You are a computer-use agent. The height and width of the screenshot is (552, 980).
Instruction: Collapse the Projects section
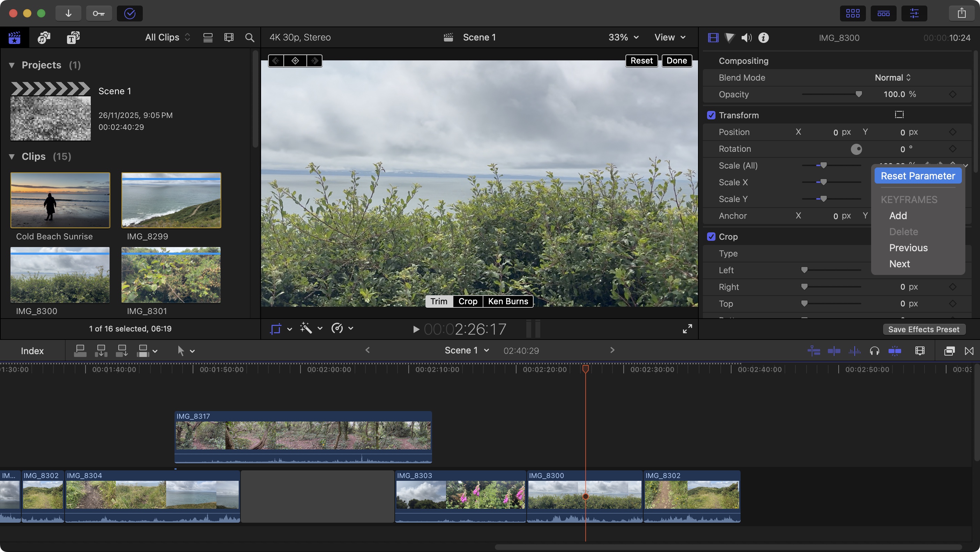point(12,65)
